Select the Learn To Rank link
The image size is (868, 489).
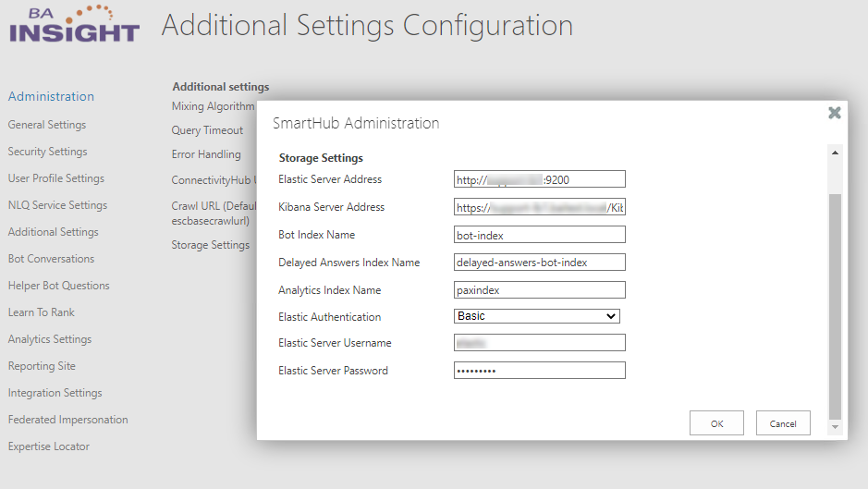coord(42,312)
